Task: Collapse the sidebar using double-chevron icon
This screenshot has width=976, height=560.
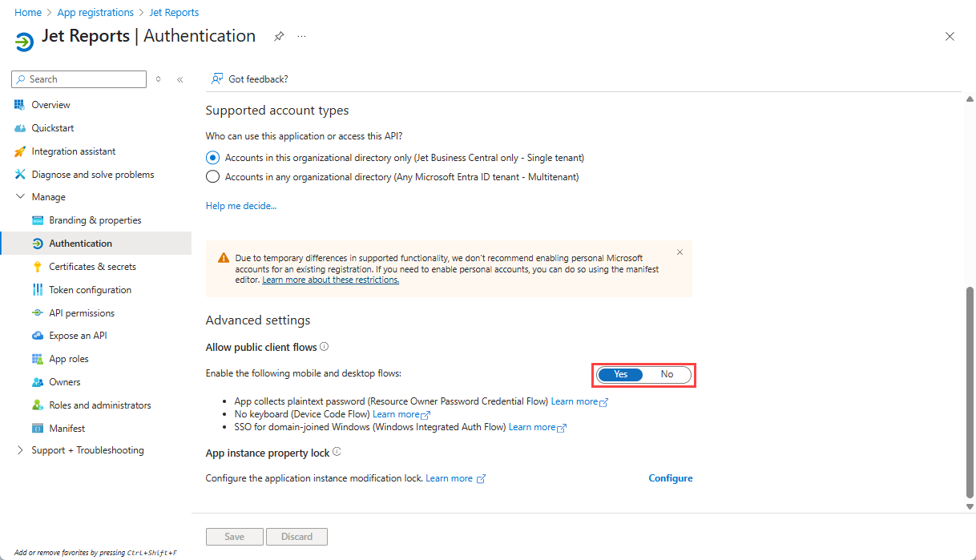Action: pos(179,79)
